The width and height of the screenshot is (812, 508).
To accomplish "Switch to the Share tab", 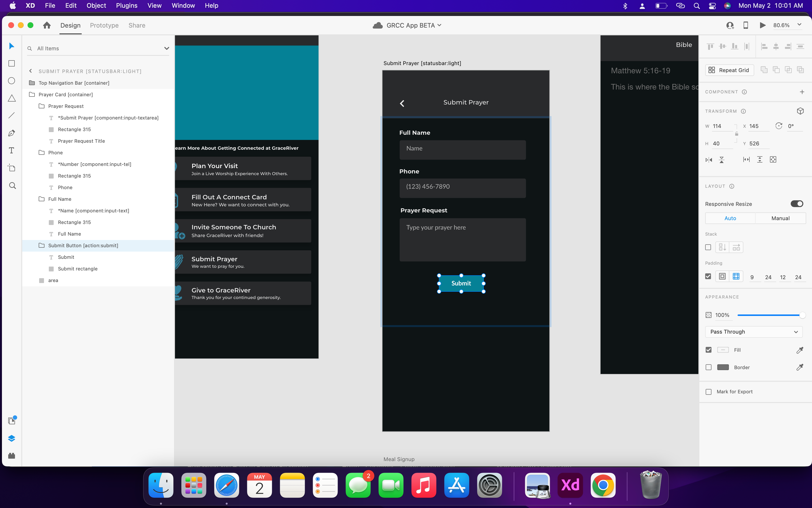I will [137, 26].
